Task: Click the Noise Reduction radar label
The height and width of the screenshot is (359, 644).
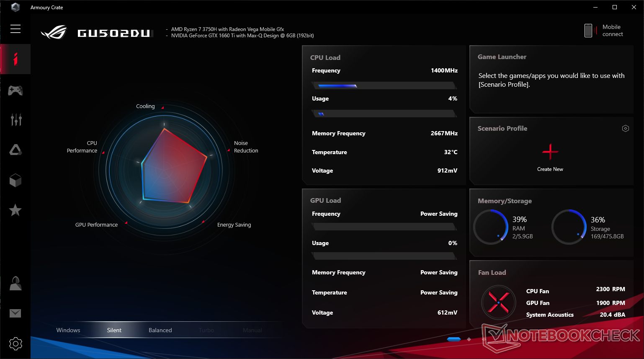Action: tap(246, 147)
